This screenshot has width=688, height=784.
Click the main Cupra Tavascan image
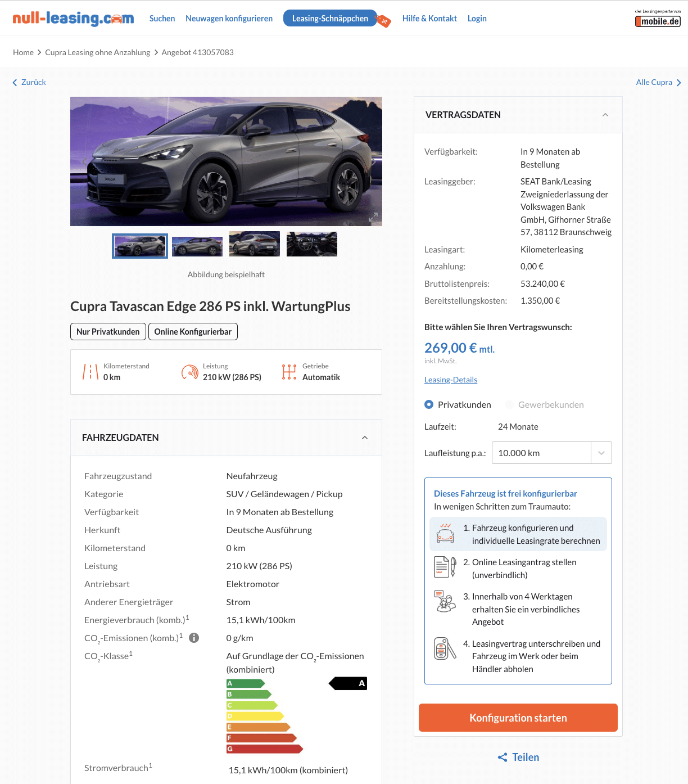(226, 161)
